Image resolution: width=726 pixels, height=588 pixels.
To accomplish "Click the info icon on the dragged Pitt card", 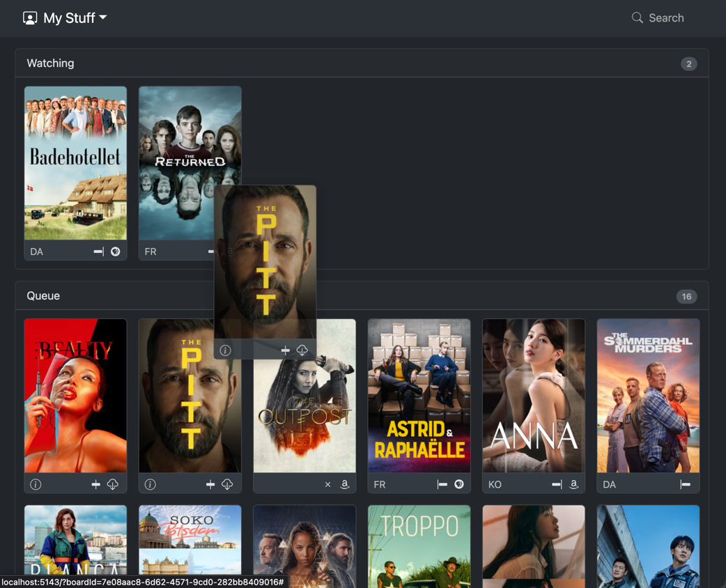I will (x=226, y=350).
